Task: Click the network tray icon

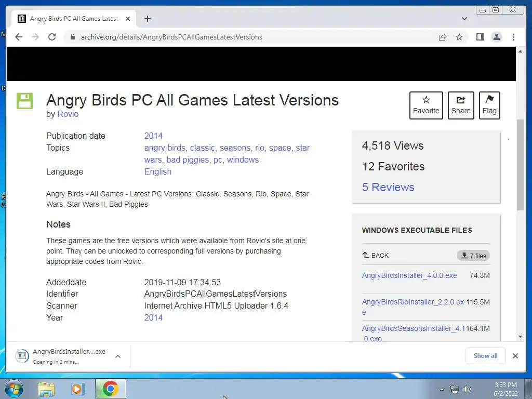Action: [x=454, y=389]
